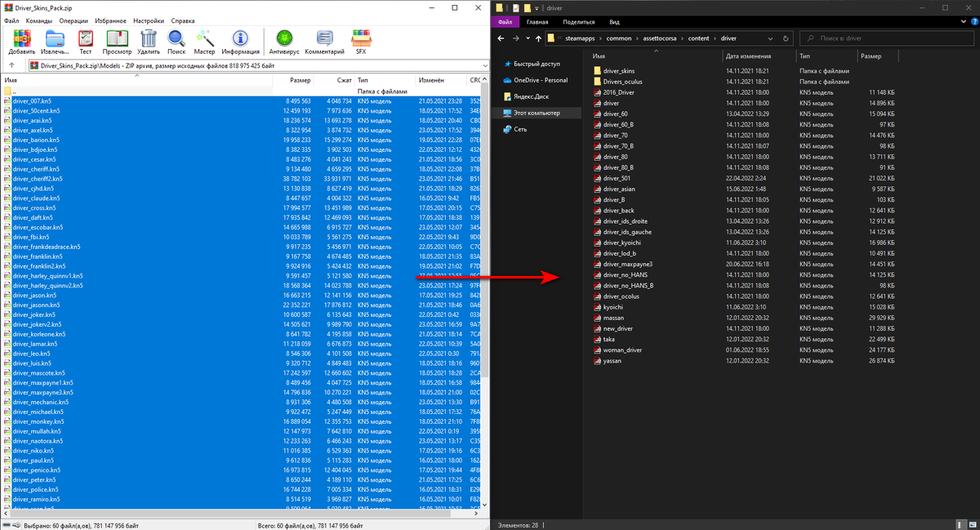
Task: Select woman_driver file in Explorer
Action: pyautogui.click(x=619, y=350)
